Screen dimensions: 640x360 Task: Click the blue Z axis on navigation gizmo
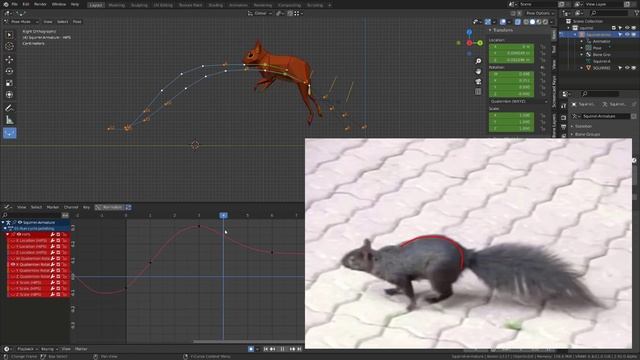coord(469,32)
